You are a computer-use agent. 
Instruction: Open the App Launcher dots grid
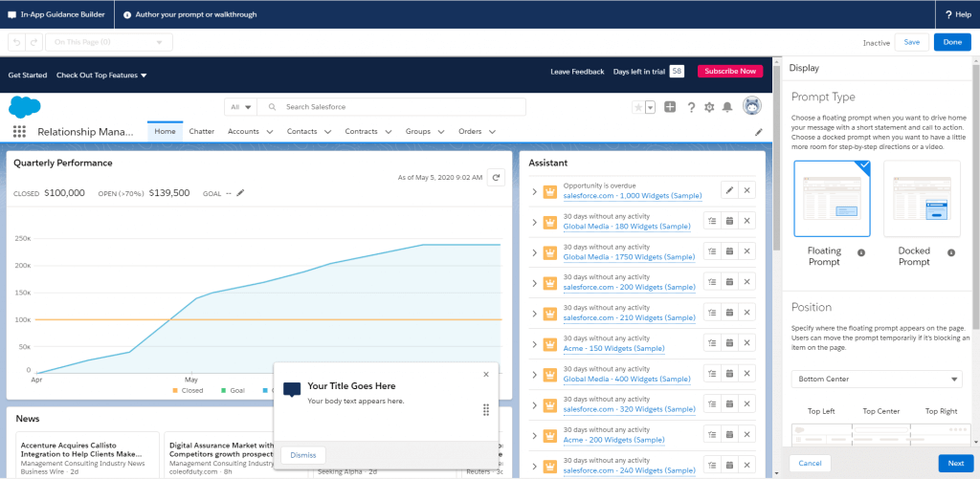click(x=19, y=132)
